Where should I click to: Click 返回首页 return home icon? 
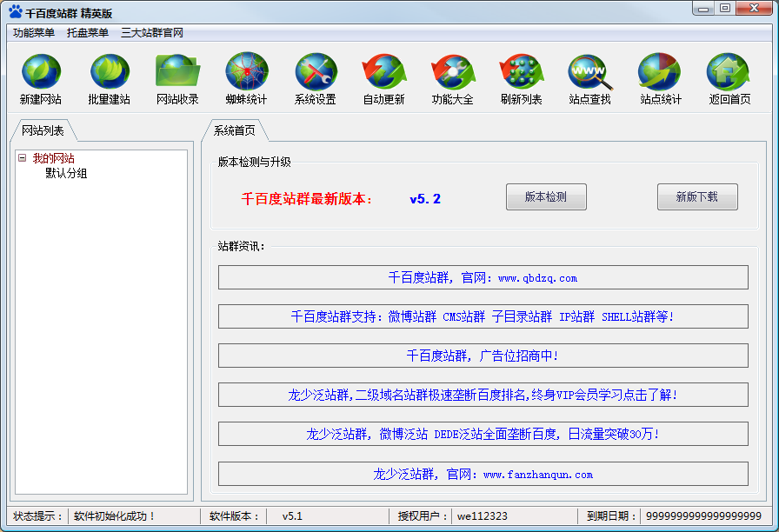pyautogui.click(x=729, y=71)
